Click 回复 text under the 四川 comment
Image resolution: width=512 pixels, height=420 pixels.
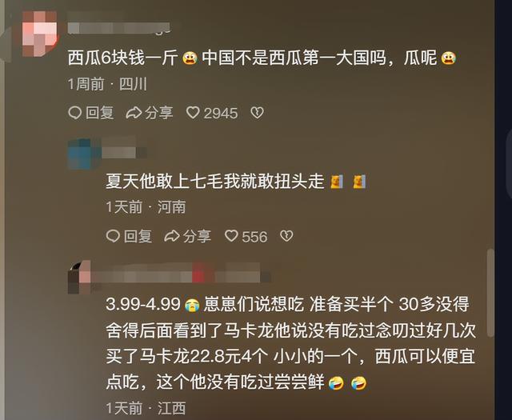coord(99,113)
